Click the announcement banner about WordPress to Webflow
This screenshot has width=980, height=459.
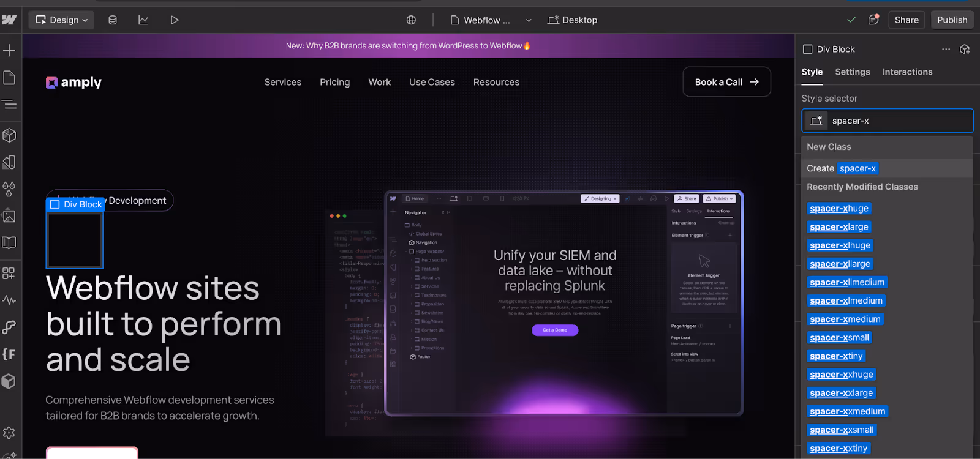pos(409,46)
